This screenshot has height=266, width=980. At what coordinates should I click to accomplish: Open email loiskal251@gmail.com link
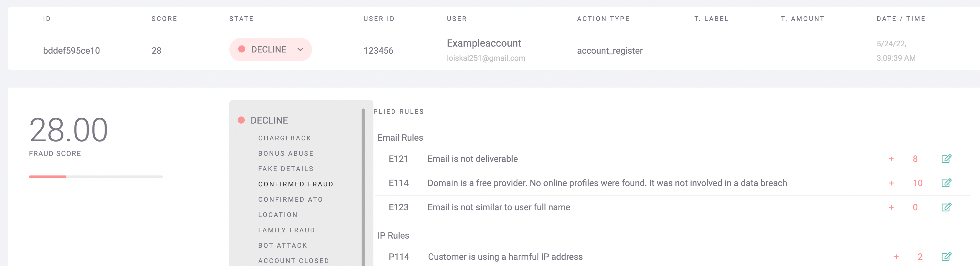[486, 58]
